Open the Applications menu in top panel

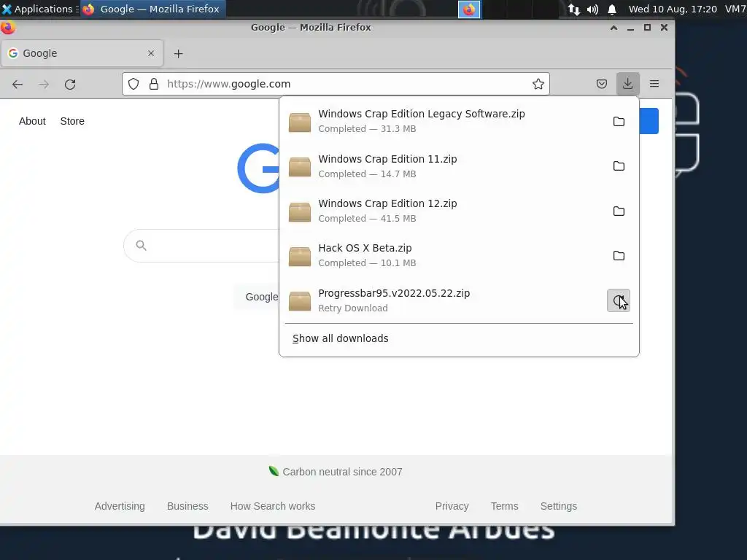pyautogui.click(x=39, y=9)
